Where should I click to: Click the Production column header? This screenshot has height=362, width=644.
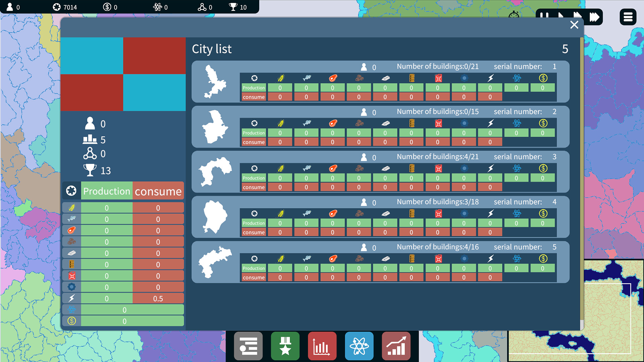107,191
